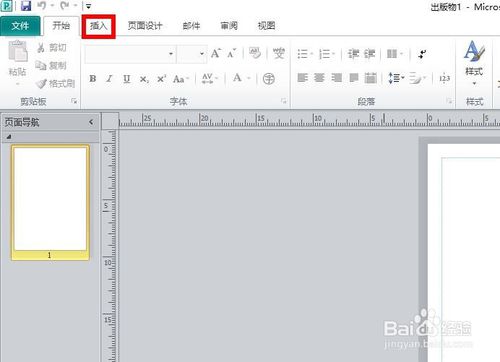Open the font color dropdown arrow
This screenshot has height=362, width=500.
point(249,79)
